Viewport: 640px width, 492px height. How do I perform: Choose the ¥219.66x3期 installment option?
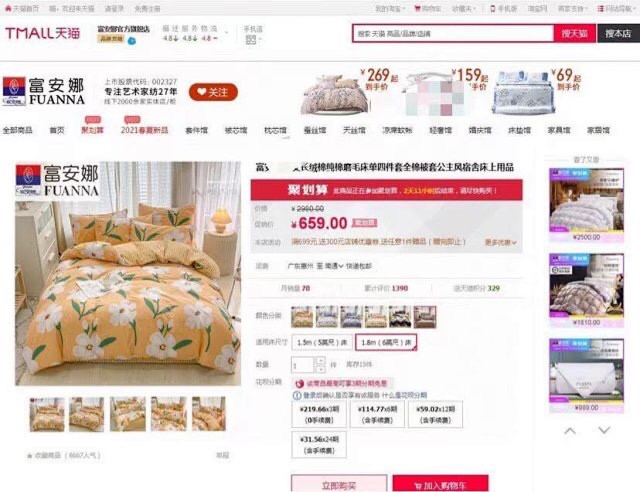click(x=319, y=414)
